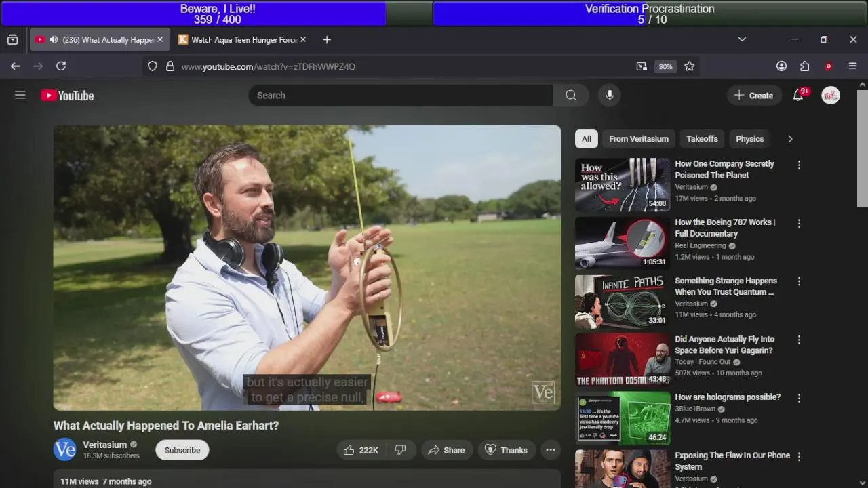Image resolution: width=868 pixels, height=488 pixels.
Task: Open Veritasium channel name link
Action: point(104,445)
